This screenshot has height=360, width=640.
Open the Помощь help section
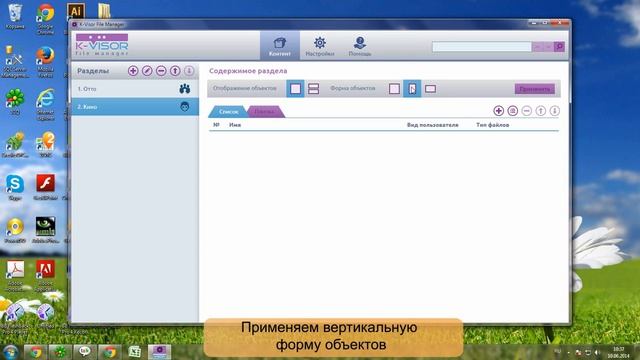click(360, 46)
